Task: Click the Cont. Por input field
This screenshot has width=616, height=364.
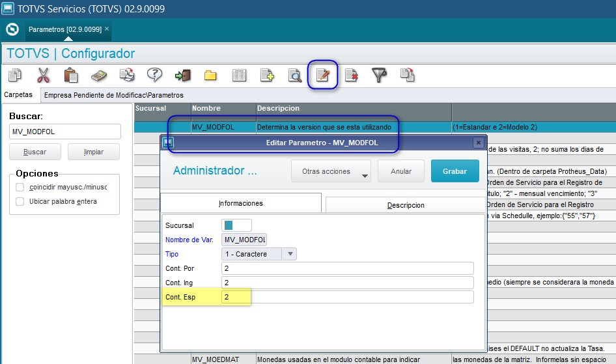Action: [x=348, y=268]
